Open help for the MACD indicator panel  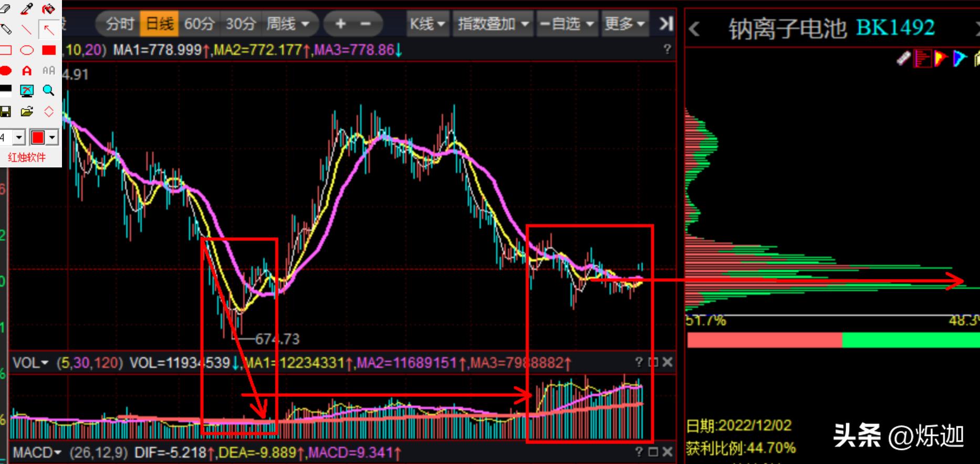pos(639,452)
